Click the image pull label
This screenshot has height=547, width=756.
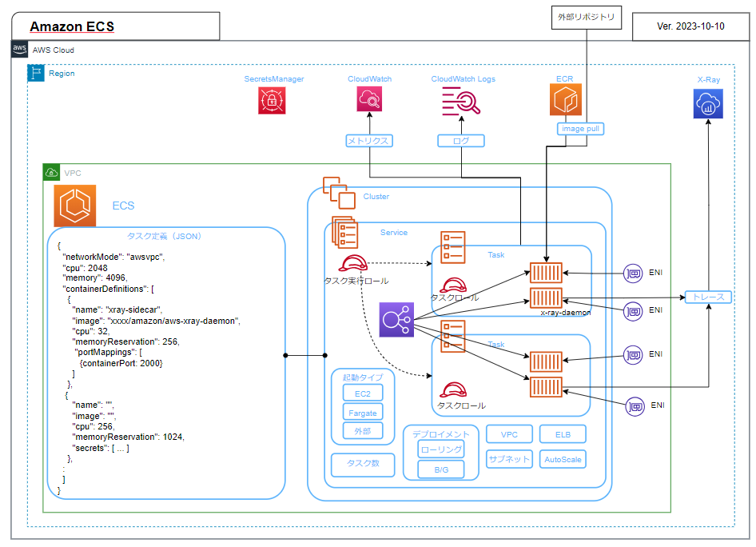click(580, 129)
